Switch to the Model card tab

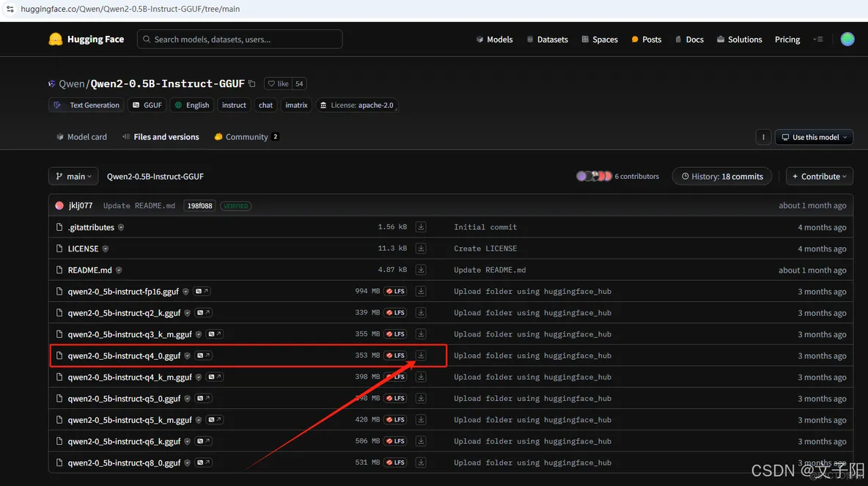(x=81, y=137)
